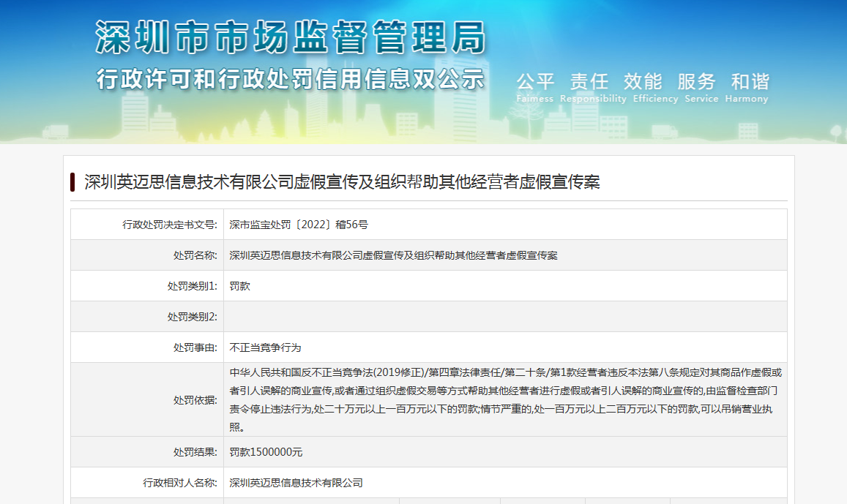
Task: Click the 行政许可和行政处罚信用信息双公示 banner subtitle
Action: [x=290, y=78]
